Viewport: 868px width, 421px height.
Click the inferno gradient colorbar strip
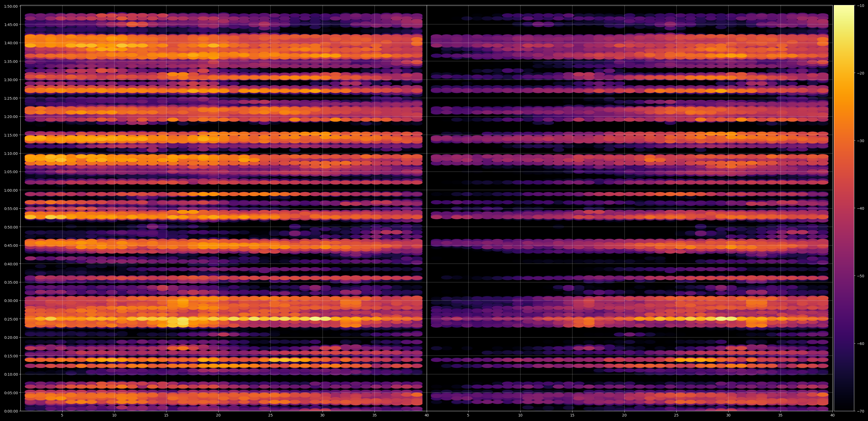(844, 208)
